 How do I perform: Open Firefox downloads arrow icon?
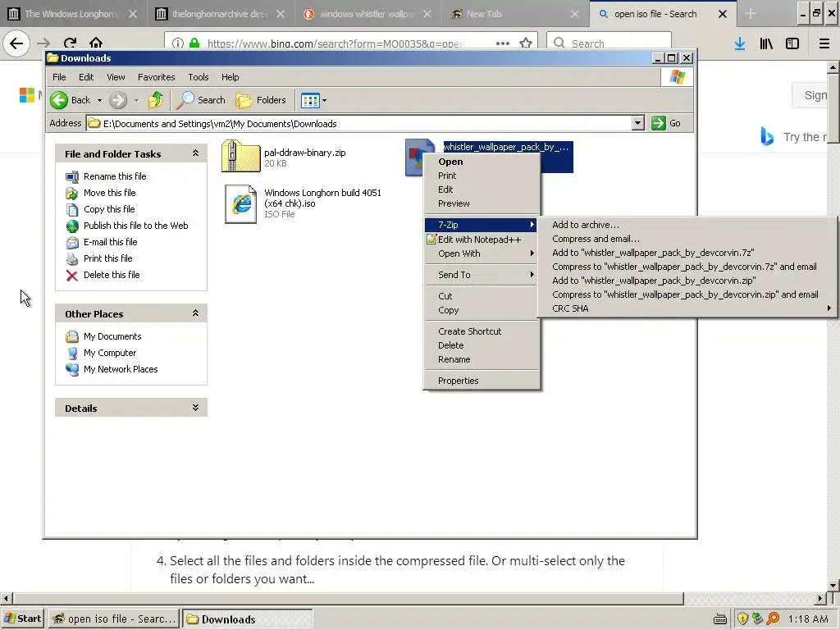coord(740,43)
